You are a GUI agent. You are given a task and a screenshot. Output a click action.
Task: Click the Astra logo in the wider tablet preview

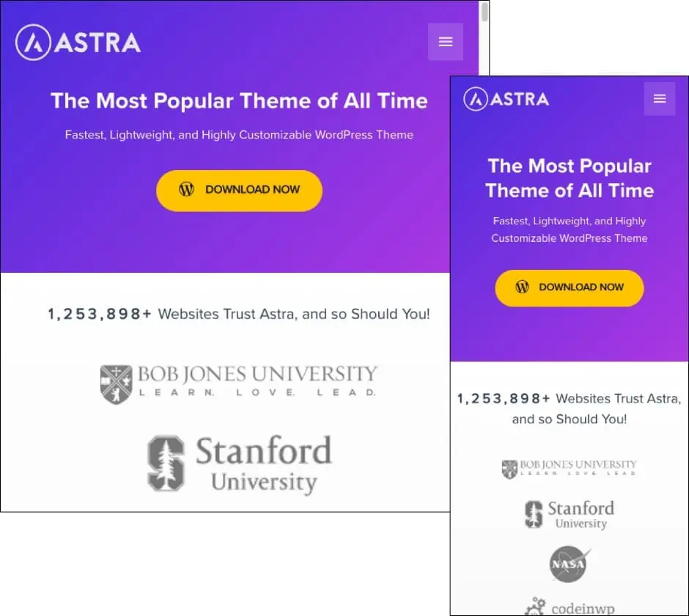click(x=78, y=43)
